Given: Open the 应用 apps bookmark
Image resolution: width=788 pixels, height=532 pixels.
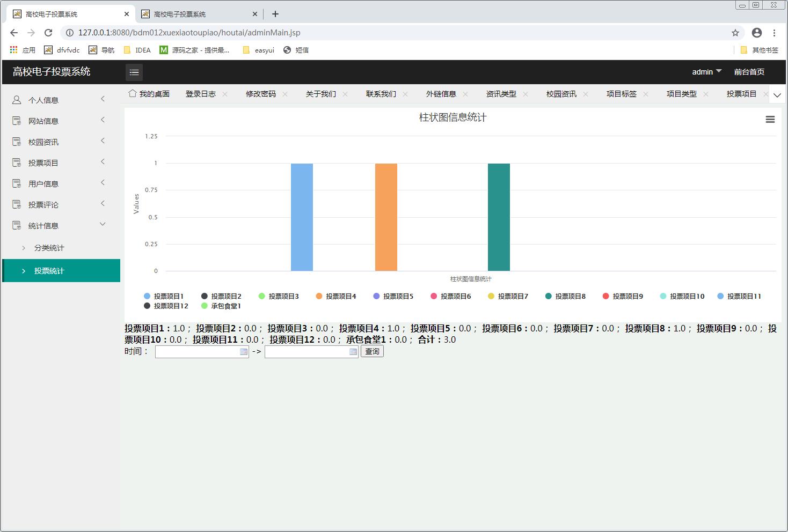Looking at the screenshot, I should pyautogui.click(x=23, y=50).
